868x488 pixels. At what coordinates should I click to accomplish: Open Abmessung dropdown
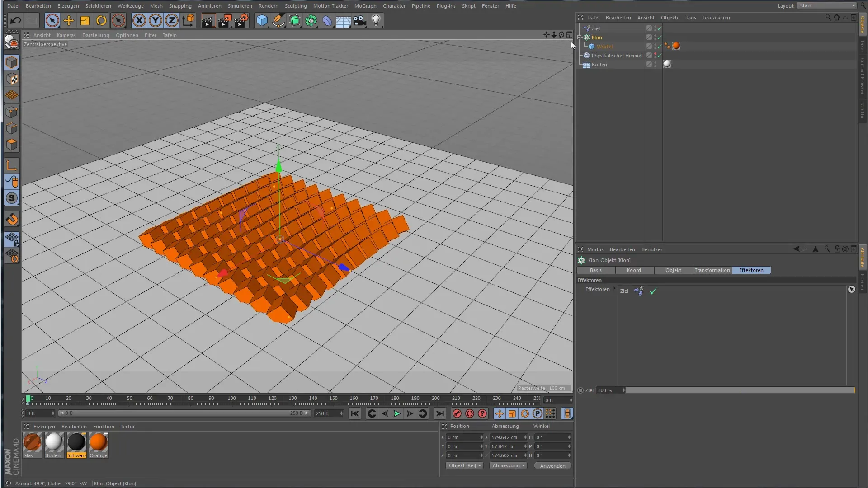coord(508,465)
